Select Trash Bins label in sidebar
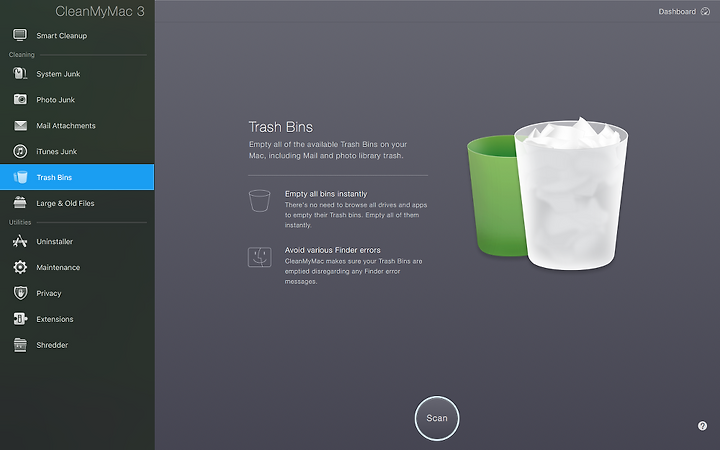 [x=54, y=177]
